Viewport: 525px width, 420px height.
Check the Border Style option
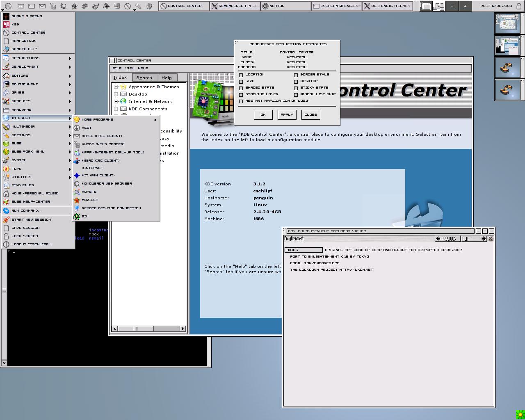296,75
